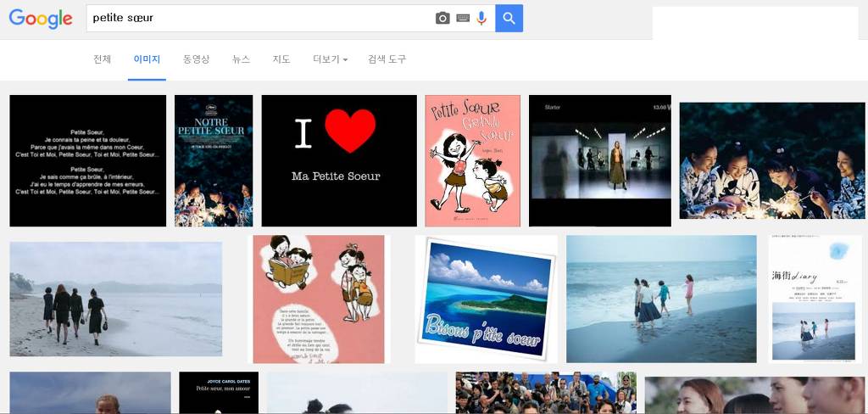Open the Notre Petite Soeur poster thumbnail
The width and height of the screenshot is (868, 414).
(x=214, y=160)
